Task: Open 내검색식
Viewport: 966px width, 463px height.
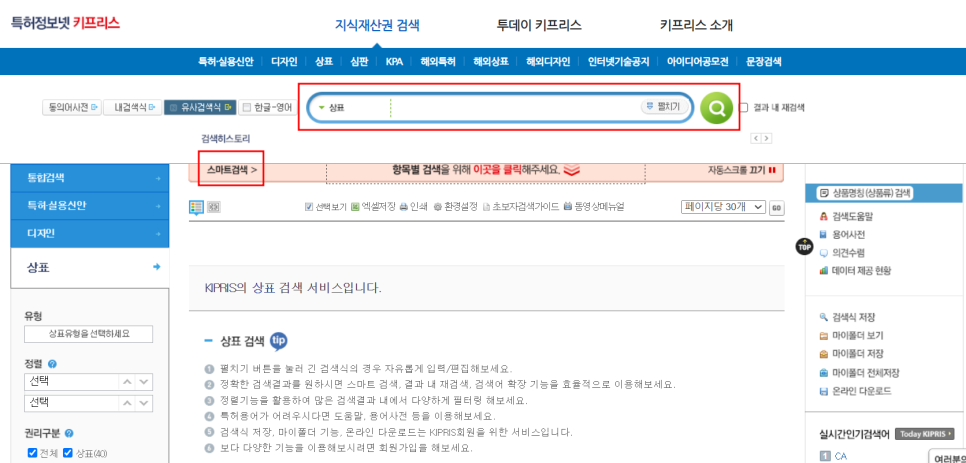Action: point(133,108)
